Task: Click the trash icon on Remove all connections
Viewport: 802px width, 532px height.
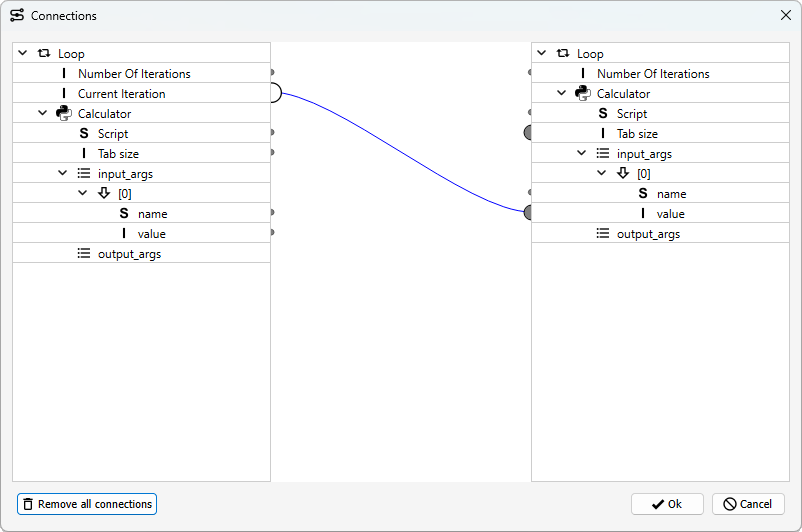Action: pyautogui.click(x=29, y=504)
